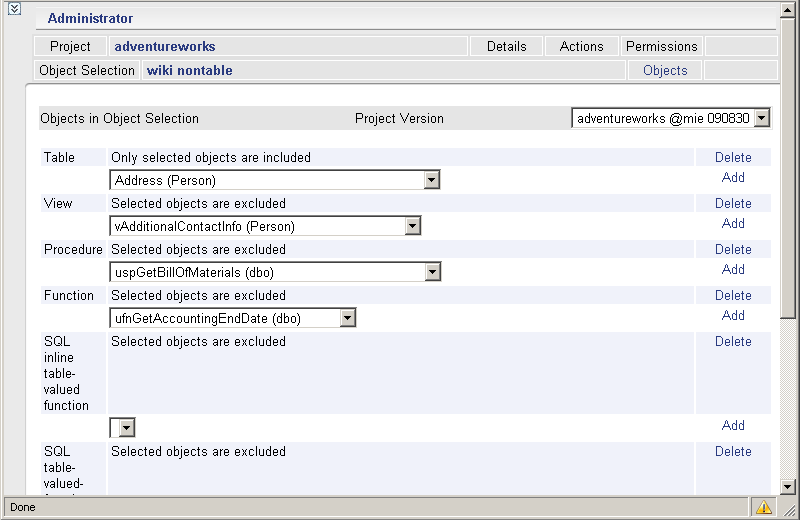800x520 pixels.
Task: Click the window resize grip in the corner
Action: (789, 509)
